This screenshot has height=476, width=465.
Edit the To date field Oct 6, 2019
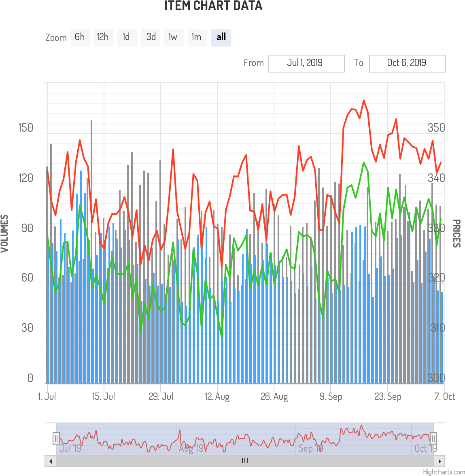[408, 64]
